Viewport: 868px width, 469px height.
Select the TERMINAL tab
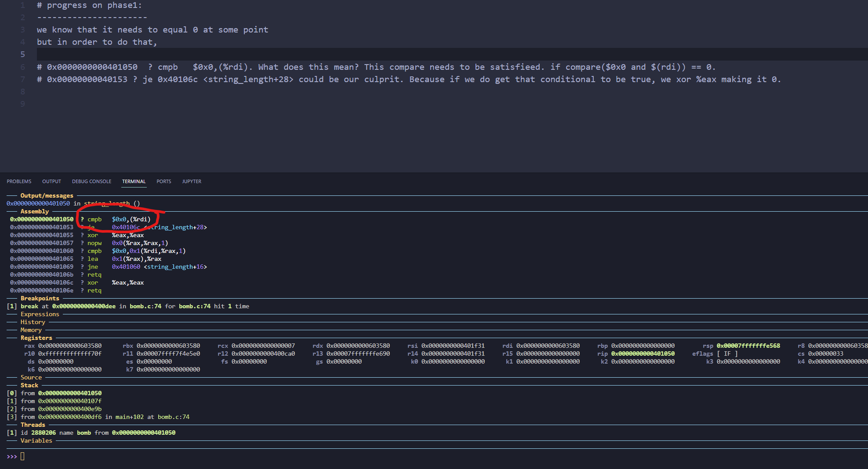(134, 181)
